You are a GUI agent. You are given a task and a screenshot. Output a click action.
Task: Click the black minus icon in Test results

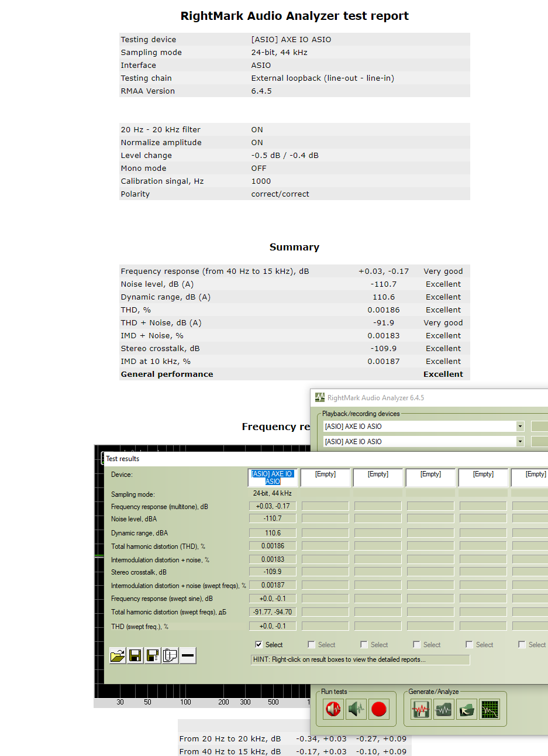pyautogui.click(x=188, y=655)
